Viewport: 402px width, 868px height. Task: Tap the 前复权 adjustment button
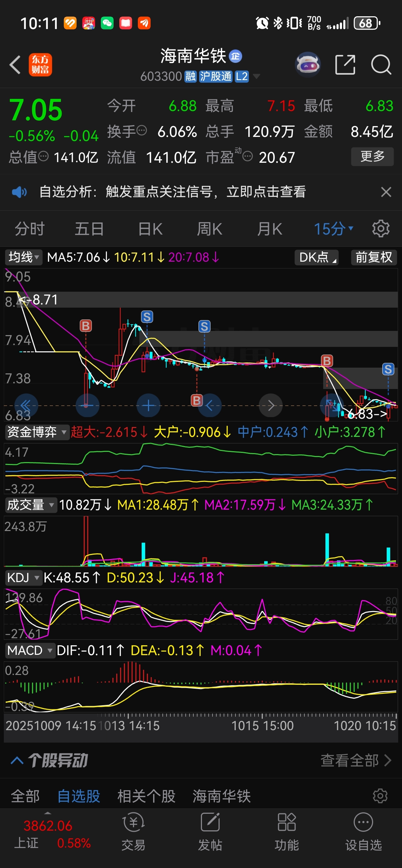coord(374,258)
